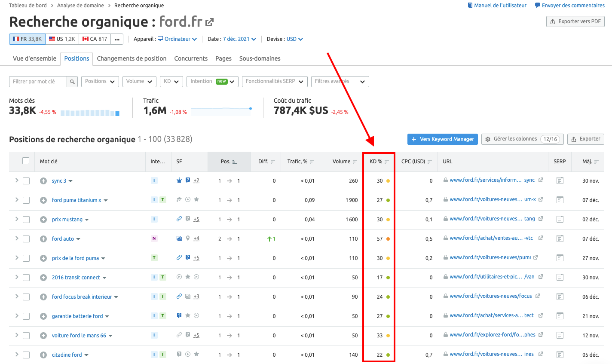Sort table by Volume column sort icon

click(x=355, y=162)
